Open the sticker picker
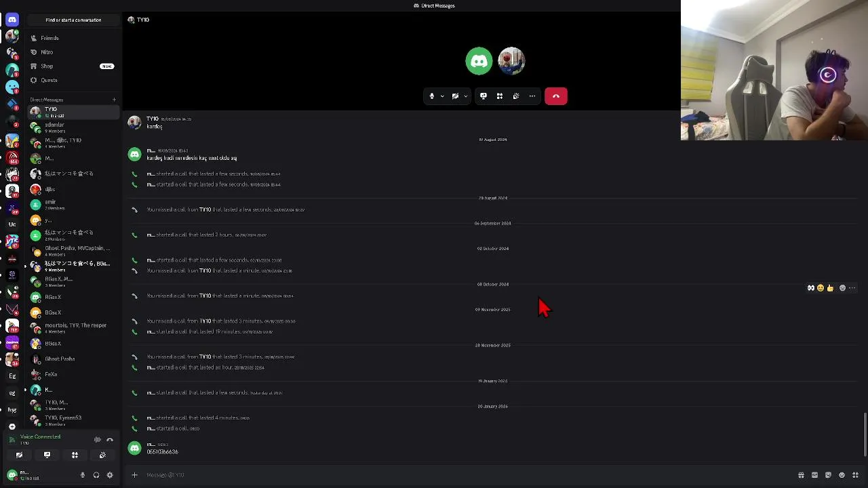868x488 pixels. (x=828, y=475)
